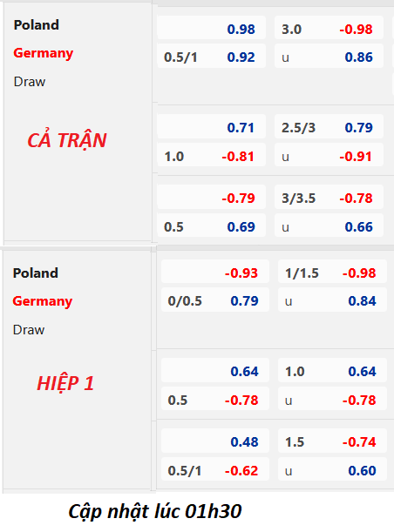The image size is (394, 532).
Task: Click Germany team name in CẢ TRẬN section
Action: [43, 53]
